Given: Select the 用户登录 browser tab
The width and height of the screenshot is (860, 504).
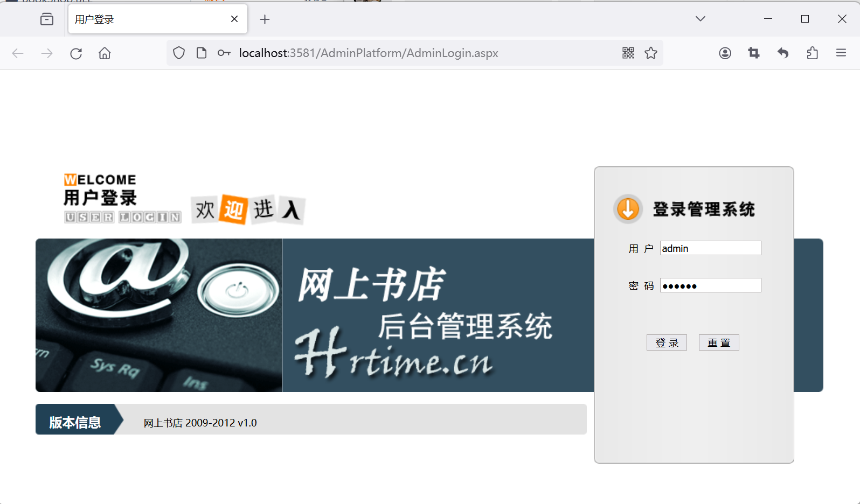Looking at the screenshot, I should pyautogui.click(x=145, y=19).
